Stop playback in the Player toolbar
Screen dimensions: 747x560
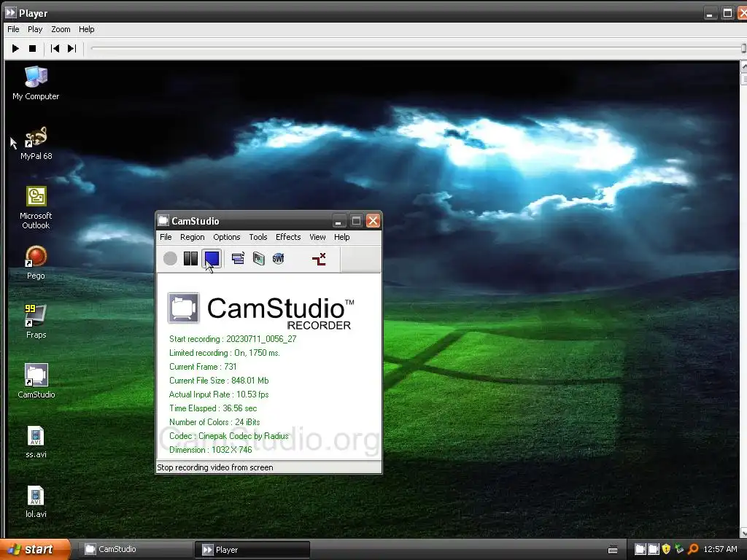(x=32, y=49)
